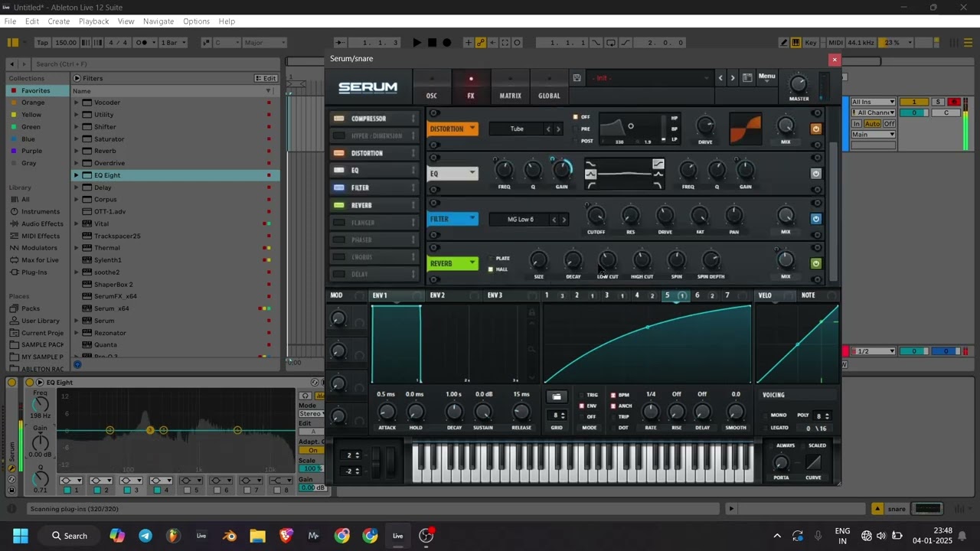Screen dimensions: 980x551
Task: Toggle the Reverb effect power button
Action: click(815, 263)
